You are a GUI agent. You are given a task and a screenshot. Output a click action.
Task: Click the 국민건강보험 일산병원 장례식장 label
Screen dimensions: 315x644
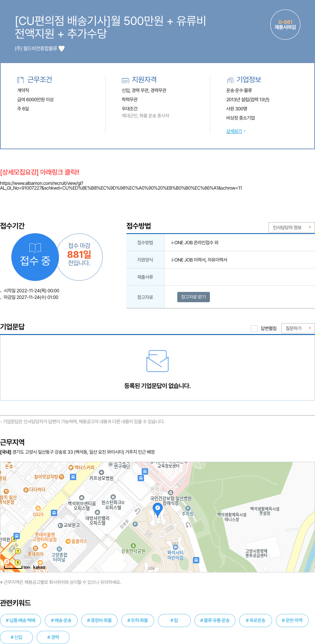pyautogui.click(x=171, y=501)
